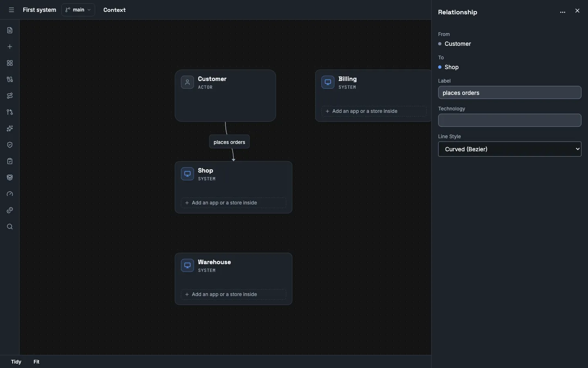Screen dimensions: 588x368
Task: Open the sparkles AI sidebar icon
Action: (x=10, y=128)
